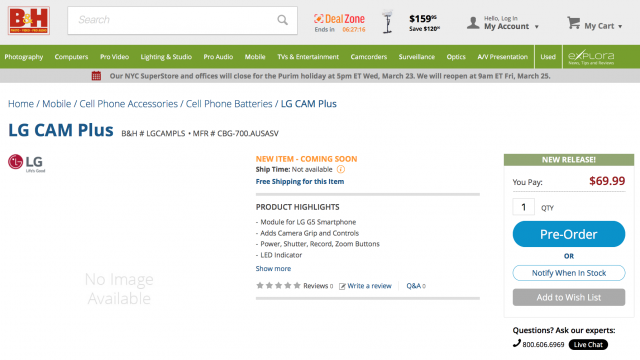Screen dimensions: 640x360
Task: Expand the My Cart dropdown arrow
Action: (x=620, y=27)
